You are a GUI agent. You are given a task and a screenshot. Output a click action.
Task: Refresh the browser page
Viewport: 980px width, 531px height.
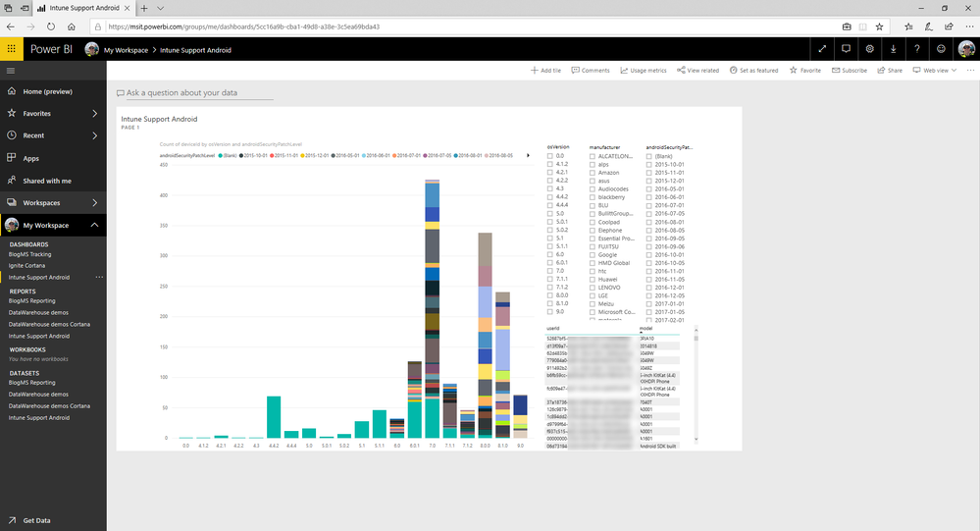pos(51,27)
